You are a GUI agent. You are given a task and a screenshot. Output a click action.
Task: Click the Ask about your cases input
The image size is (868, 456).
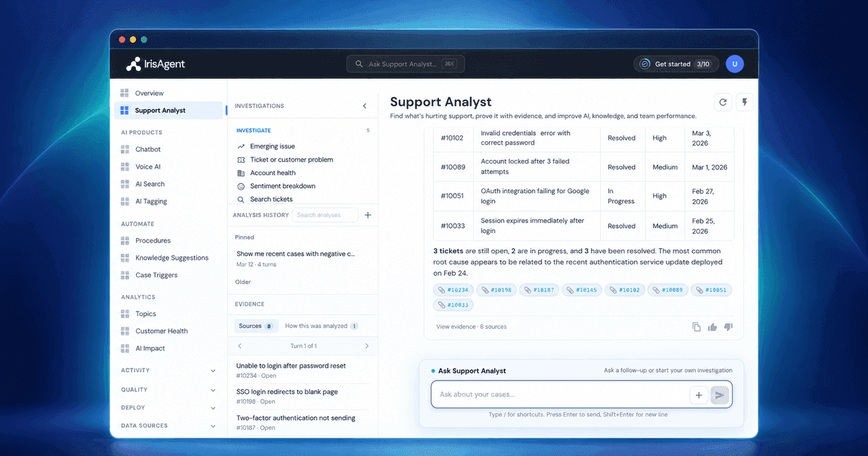(x=561, y=394)
